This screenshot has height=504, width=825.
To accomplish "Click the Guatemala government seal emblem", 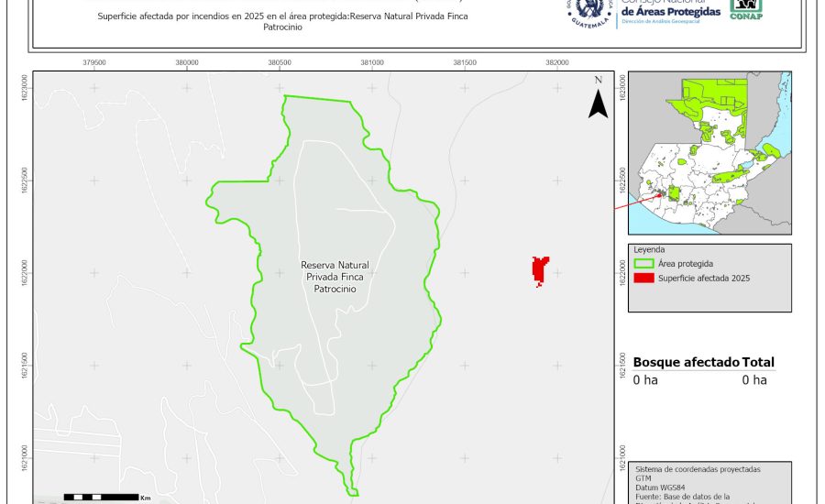I will coord(588,13).
